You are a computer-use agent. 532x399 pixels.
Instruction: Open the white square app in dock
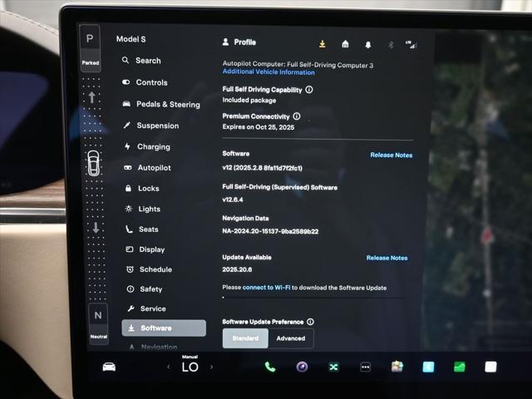point(490,367)
